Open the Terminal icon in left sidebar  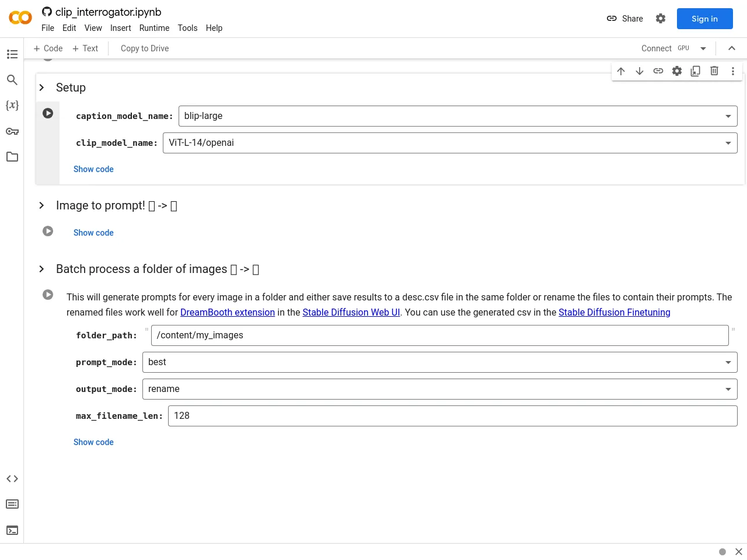[x=12, y=530]
